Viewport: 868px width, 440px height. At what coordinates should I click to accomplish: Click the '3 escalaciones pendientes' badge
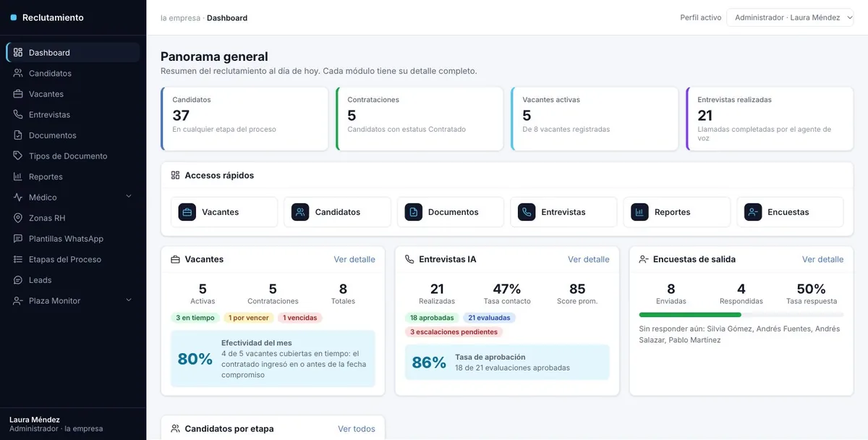454,332
